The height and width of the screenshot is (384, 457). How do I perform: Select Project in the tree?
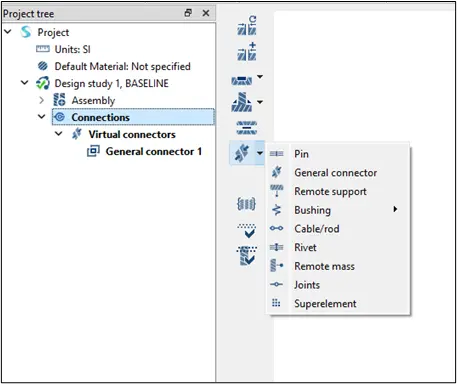pyautogui.click(x=53, y=32)
